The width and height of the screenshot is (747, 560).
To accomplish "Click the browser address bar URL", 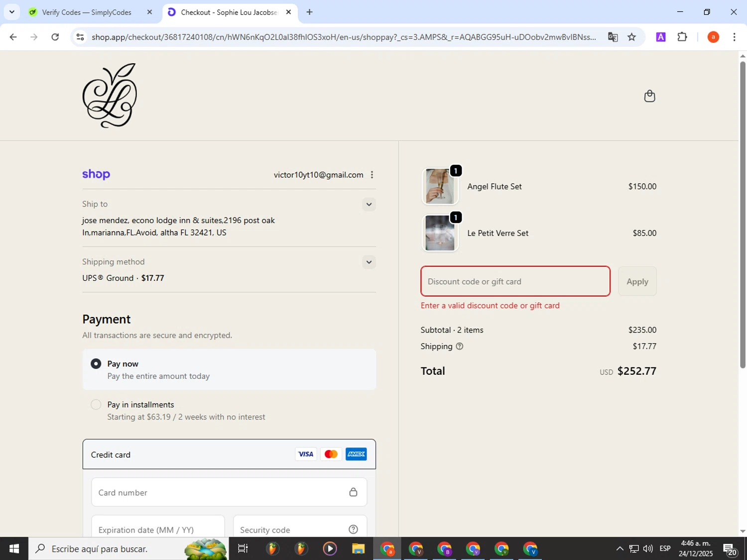I will pos(344,37).
